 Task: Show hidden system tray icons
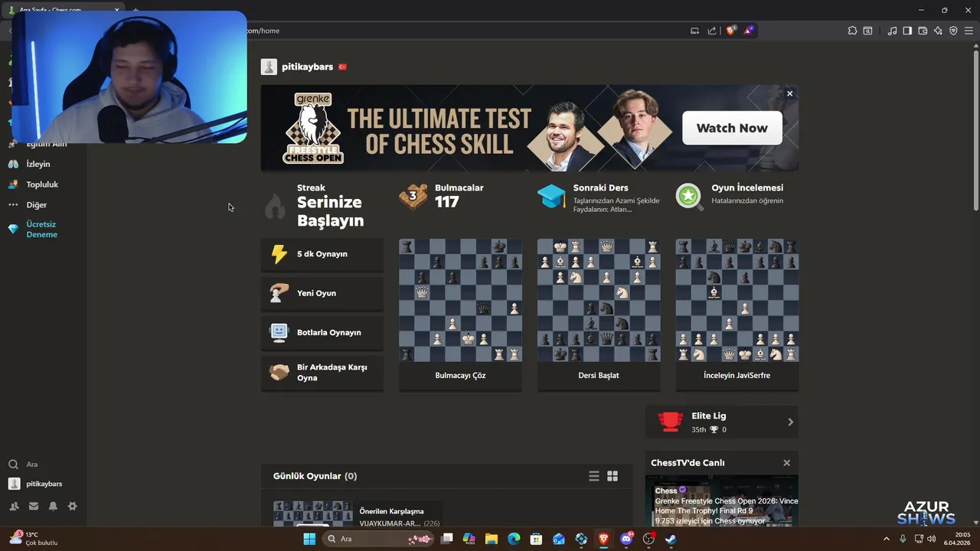pyautogui.click(x=887, y=539)
